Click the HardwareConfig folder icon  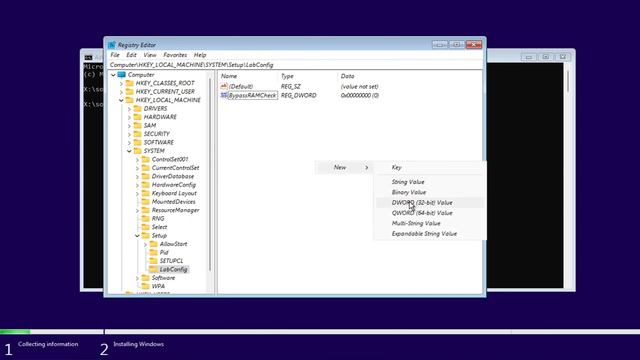146,185
